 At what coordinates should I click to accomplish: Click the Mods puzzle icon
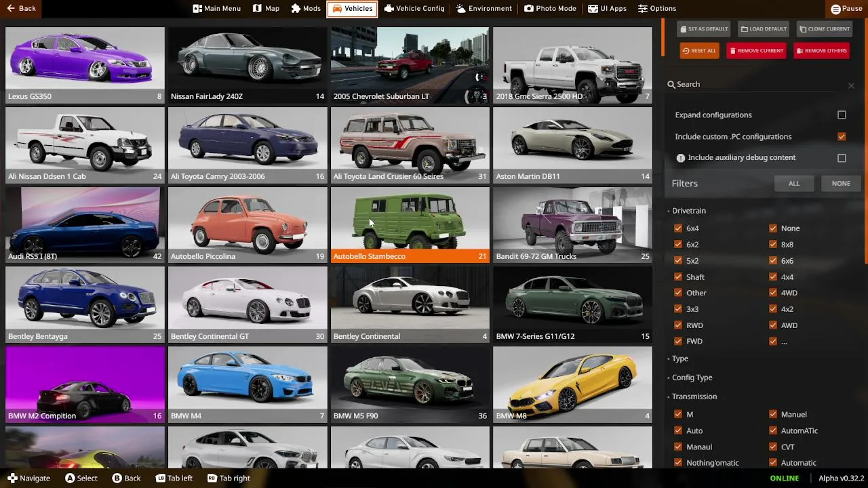(296, 9)
